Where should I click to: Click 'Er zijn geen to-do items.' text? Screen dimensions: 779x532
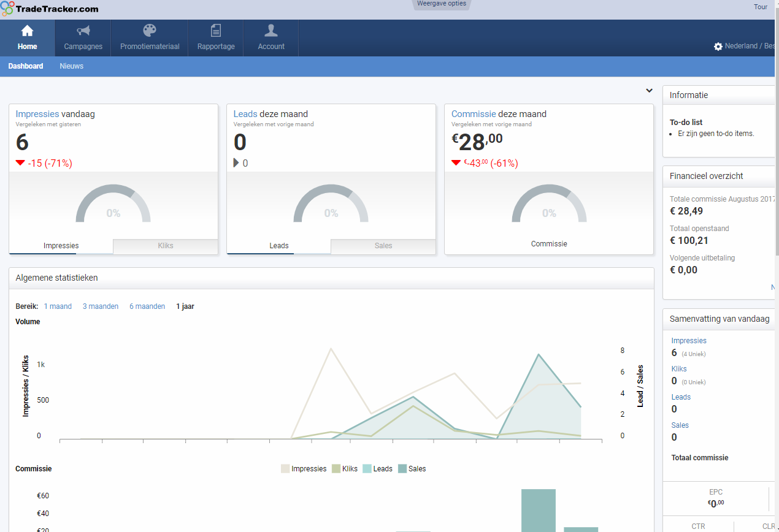[716, 134]
